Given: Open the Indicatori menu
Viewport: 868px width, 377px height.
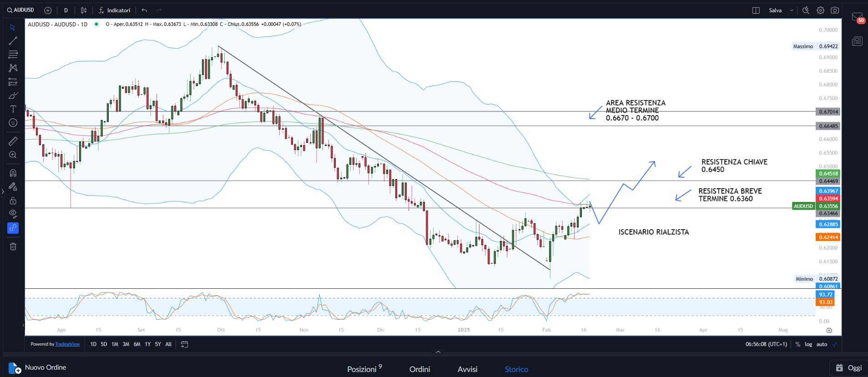Looking at the screenshot, I should 115,10.
